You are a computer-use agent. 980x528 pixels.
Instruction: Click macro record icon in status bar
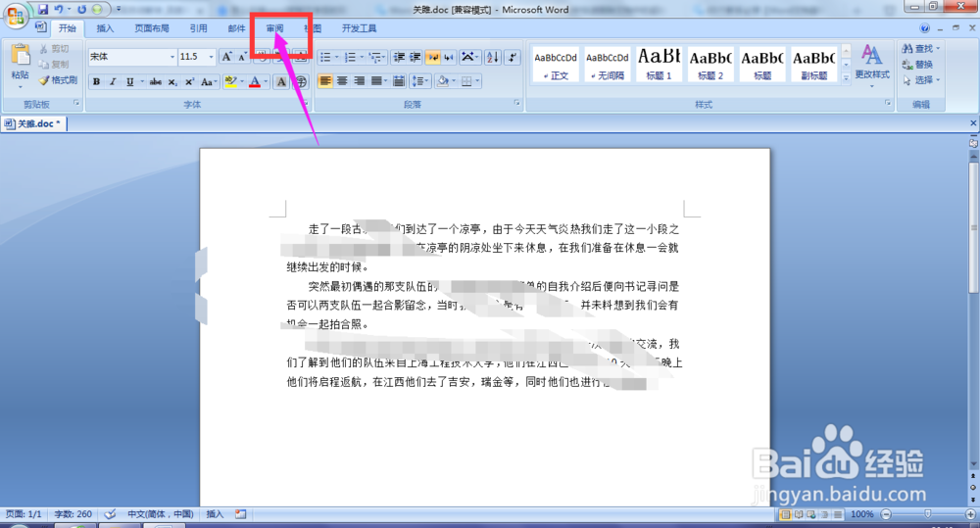241,514
